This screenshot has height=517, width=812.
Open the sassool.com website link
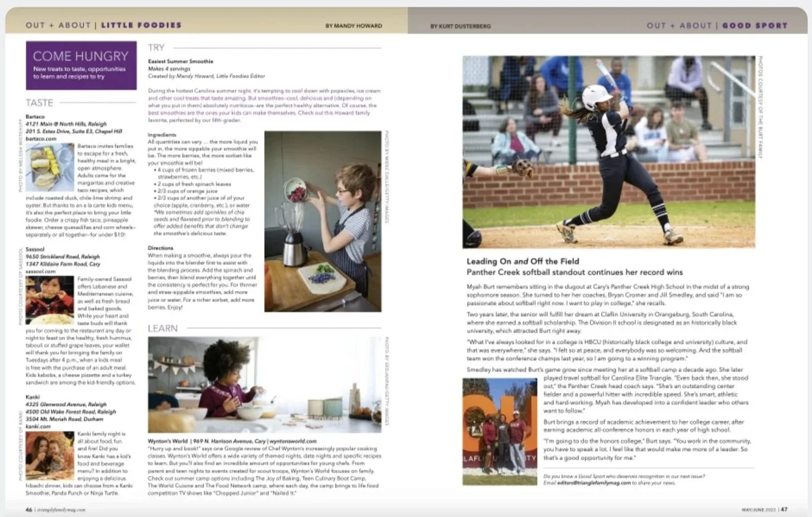pyautogui.click(x=40, y=271)
